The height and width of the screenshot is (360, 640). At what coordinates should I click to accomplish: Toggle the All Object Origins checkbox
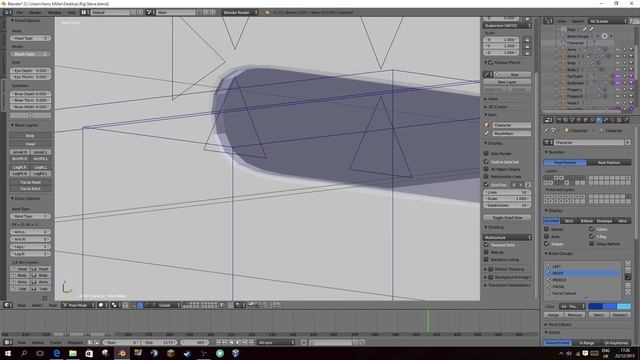486,169
